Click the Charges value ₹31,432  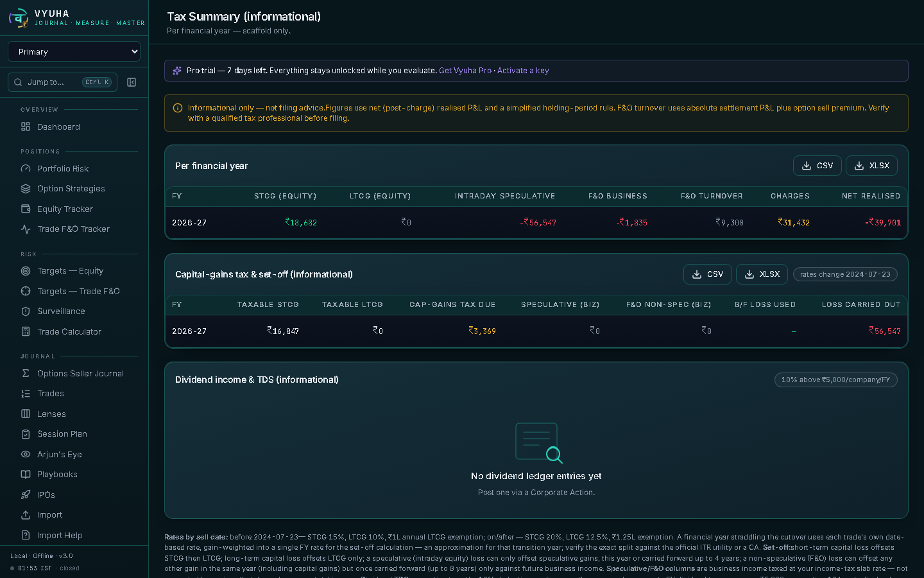794,223
